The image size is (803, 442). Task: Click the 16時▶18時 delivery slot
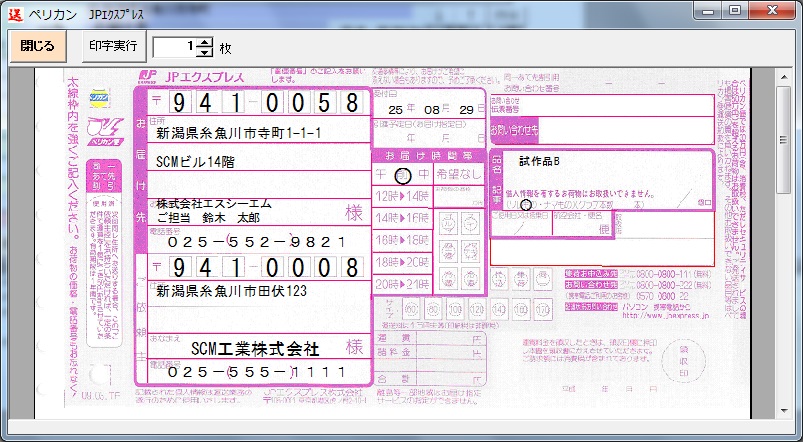(x=403, y=240)
